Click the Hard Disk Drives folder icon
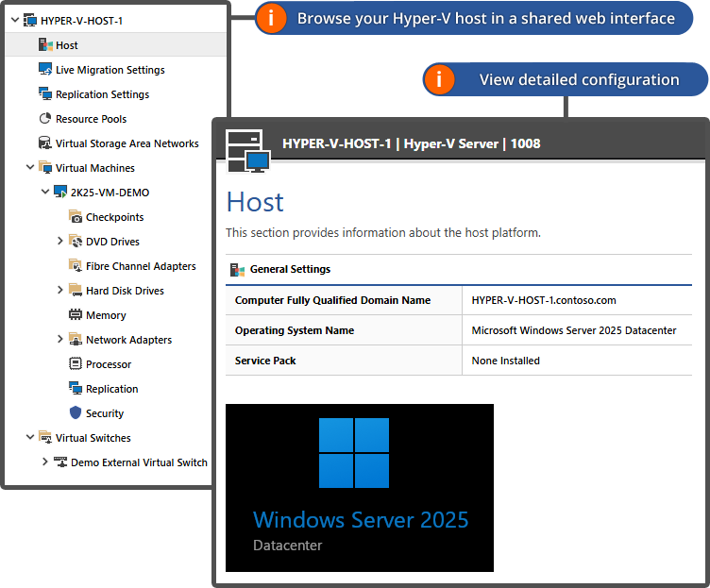This screenshot has height=588, width=710. click(x=76, y=290)
